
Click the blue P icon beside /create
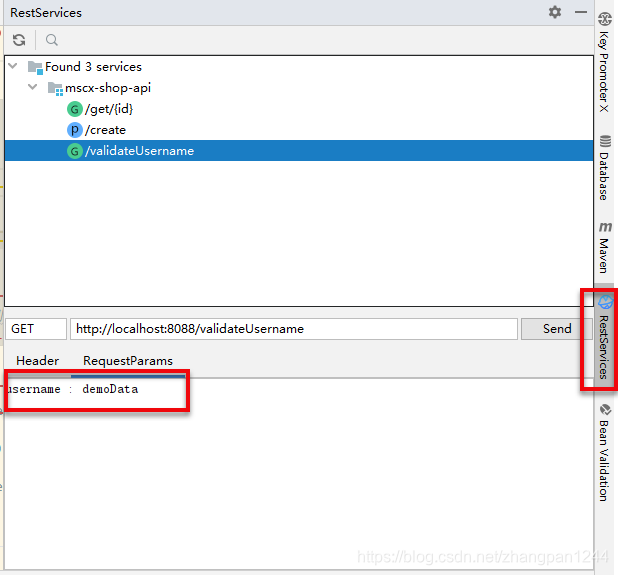pos(74,130)
